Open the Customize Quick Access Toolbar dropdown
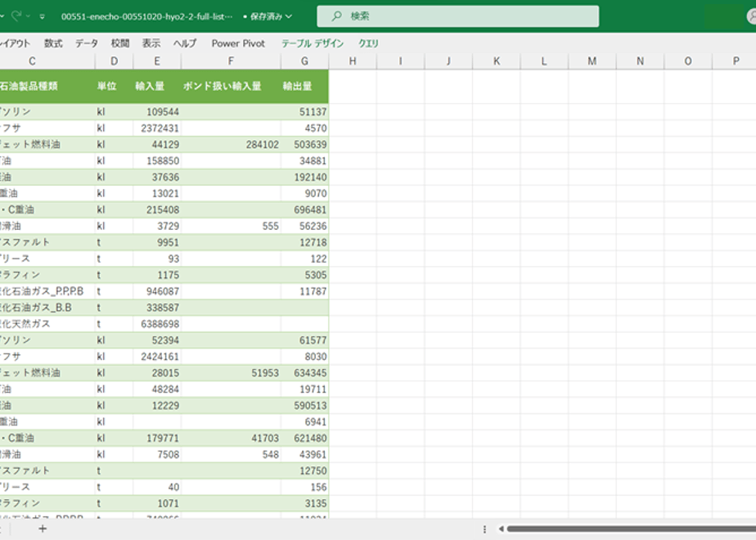756x540 pixels. 43,16
